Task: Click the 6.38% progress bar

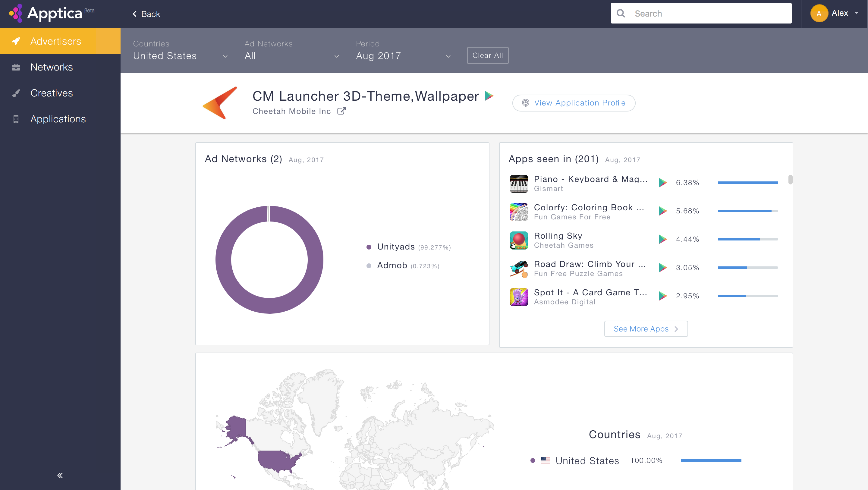Action: [x=748, y=183]
